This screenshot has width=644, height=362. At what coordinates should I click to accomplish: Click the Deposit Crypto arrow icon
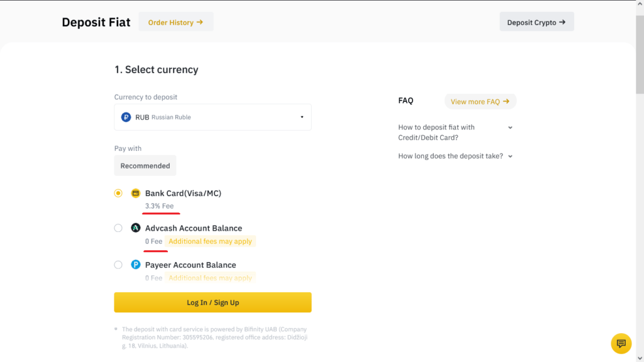(x=562, y=22)
